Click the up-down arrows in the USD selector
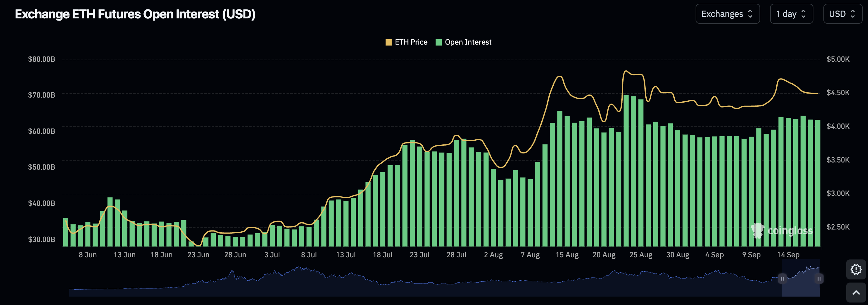 (x=852, y=14)
